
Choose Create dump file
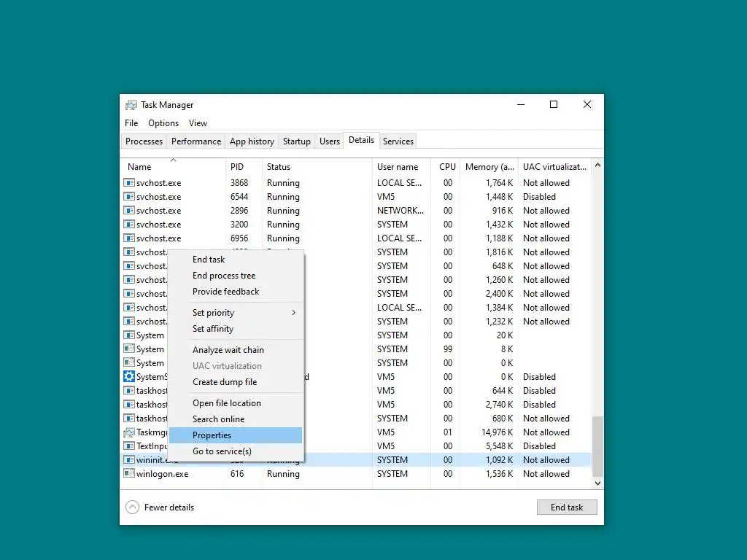[236, 382]
